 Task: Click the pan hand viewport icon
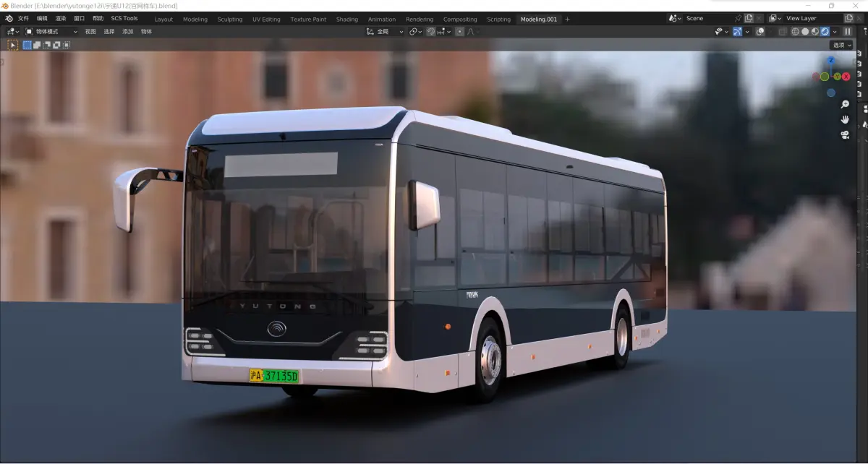pyautogui.click(x=845, y=119)
